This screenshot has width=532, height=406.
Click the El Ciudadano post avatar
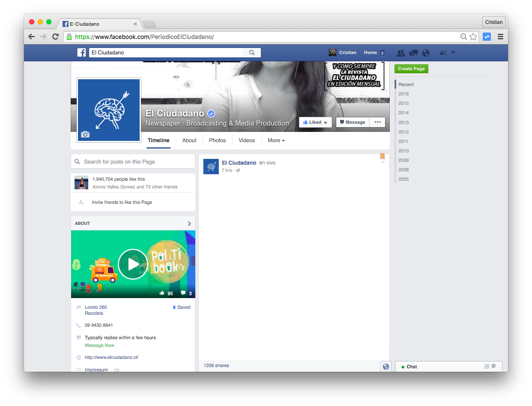tap(211, 166)
